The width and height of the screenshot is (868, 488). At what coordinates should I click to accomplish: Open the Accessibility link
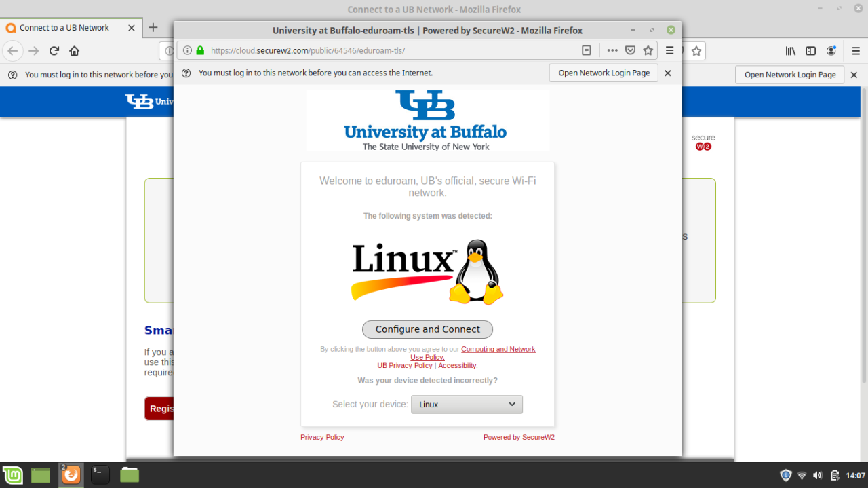click(457, 365)
